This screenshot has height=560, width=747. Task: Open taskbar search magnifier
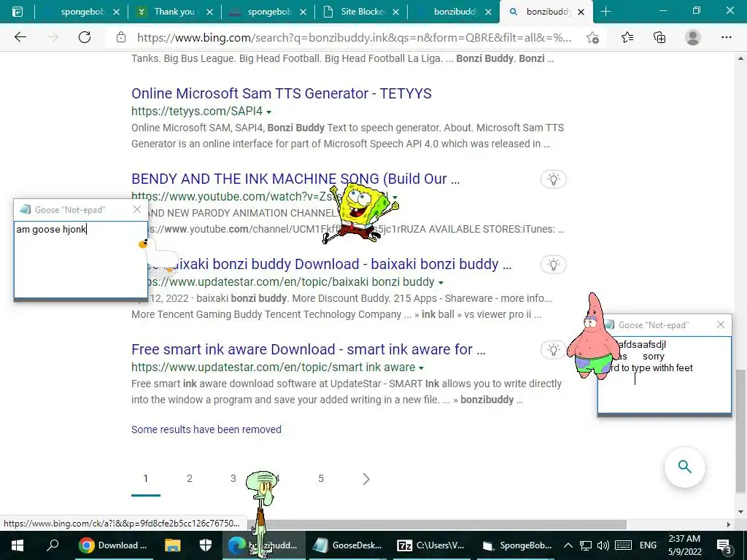53,545
